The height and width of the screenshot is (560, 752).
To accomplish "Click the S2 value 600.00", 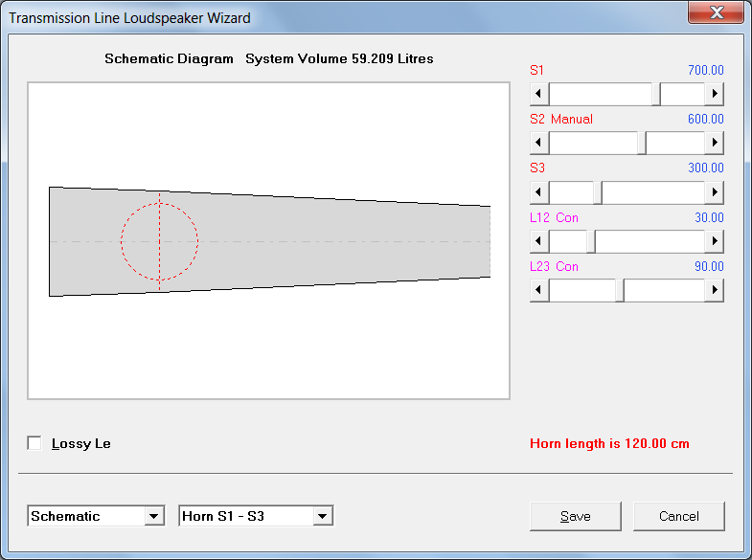I will (705, 119).
